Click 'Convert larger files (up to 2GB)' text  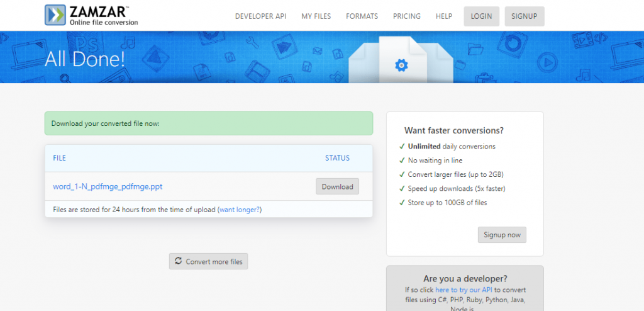coord(455,174)
